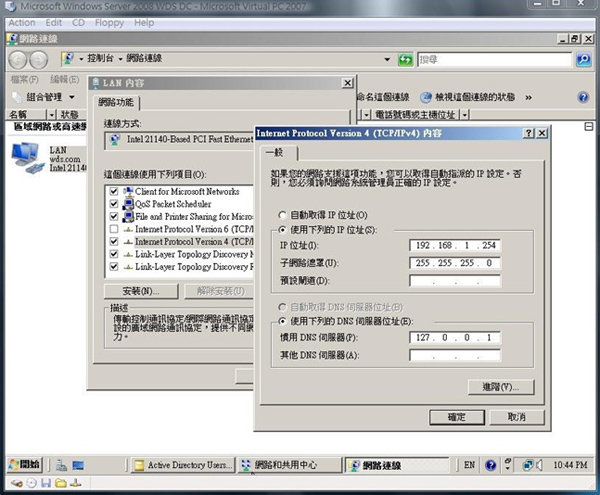Viewport: 600px width, 495px height.
Task: Click the 進階(V)... advanced button
Action: pyautogui.click(x=500, y=386)
